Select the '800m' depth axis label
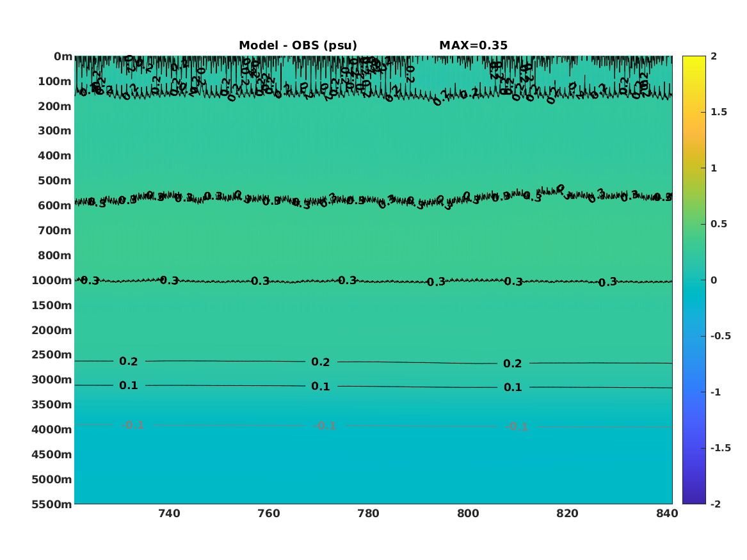747x560 pixels. click(x=55, y=256)
